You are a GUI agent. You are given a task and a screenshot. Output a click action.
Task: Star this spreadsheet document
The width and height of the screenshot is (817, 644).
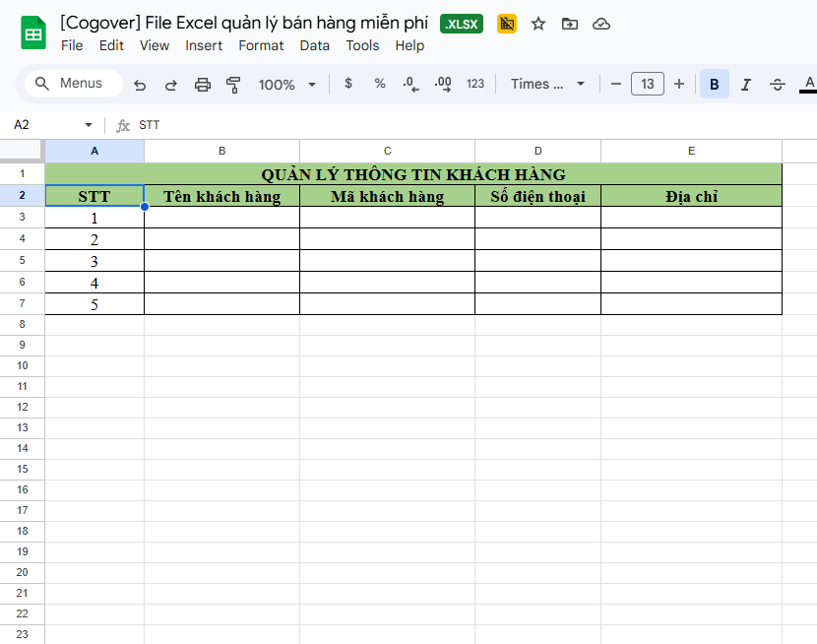tap(538, 24)
